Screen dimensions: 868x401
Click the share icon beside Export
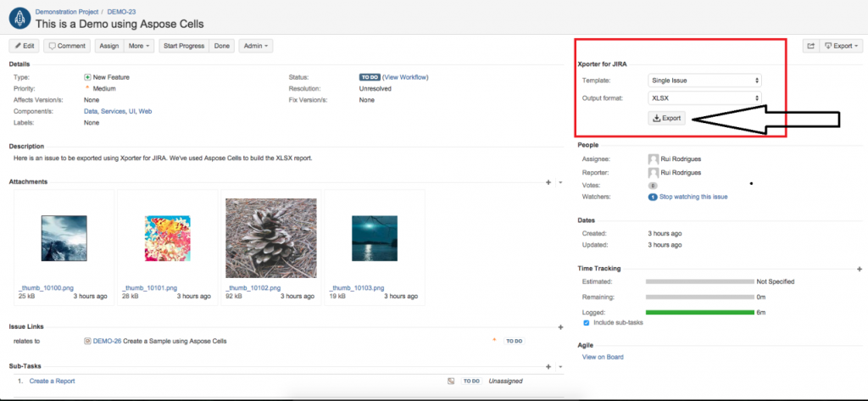(x=810, y=46)
